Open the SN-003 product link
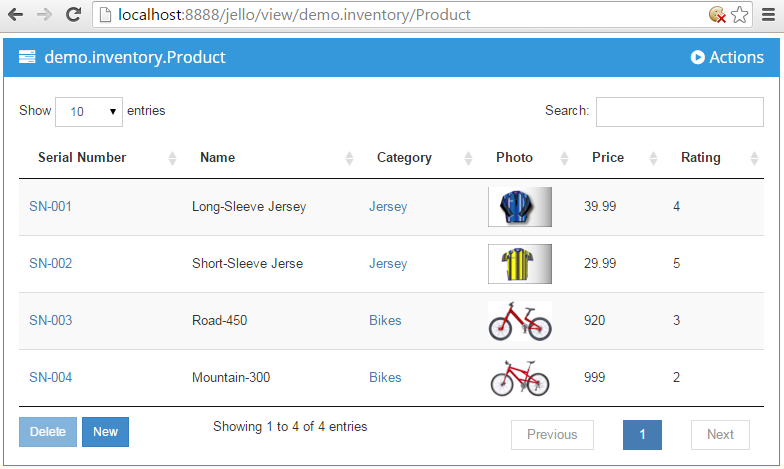This screenshot has height=469, width=784. [50, 320]
